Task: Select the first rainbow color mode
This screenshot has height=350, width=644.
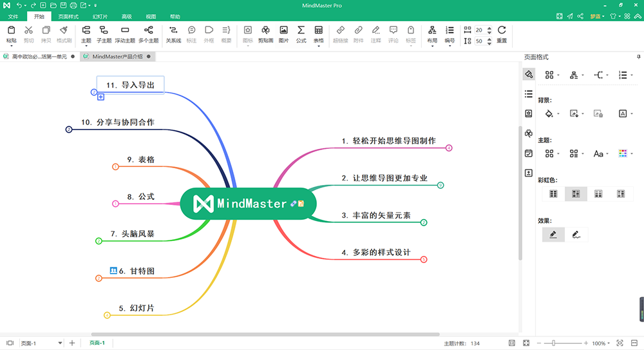Action: pos(553,194)
